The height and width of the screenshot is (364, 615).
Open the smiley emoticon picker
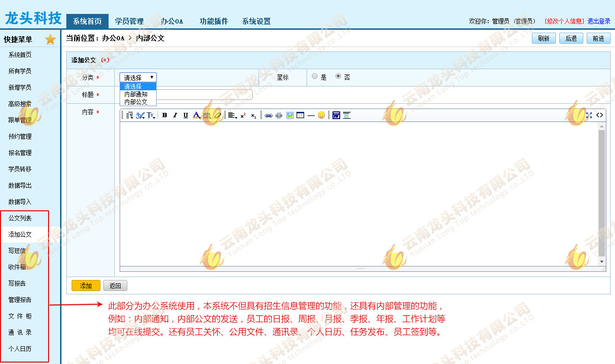(321, 115)
